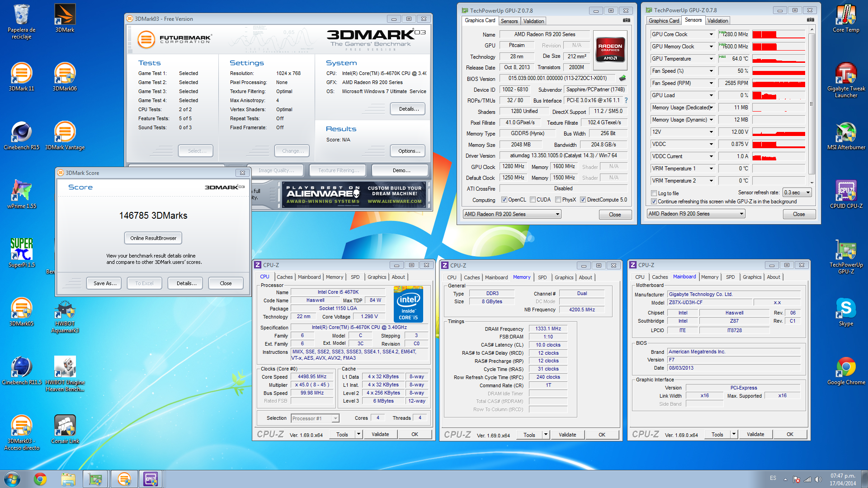Open the Sensor refresh rate dropdown
The height and width of the screenshot is (488, 868).
(x=797, y=192)
